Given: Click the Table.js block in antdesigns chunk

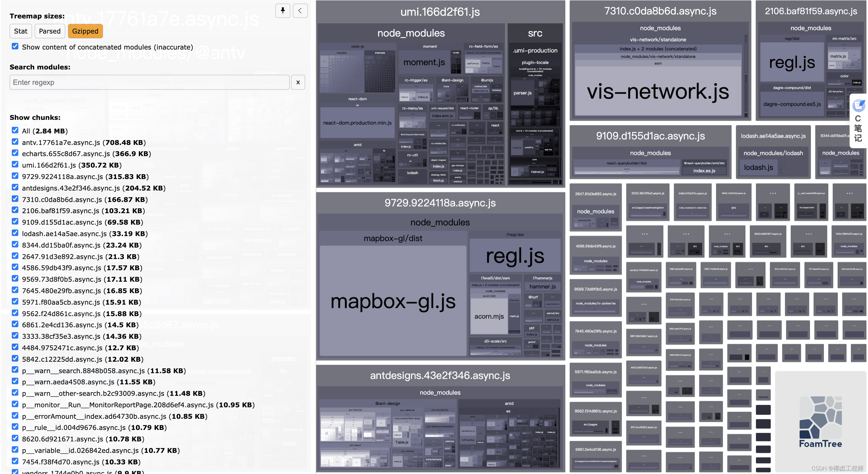Looking at the screenshot, I should (401, 442).
